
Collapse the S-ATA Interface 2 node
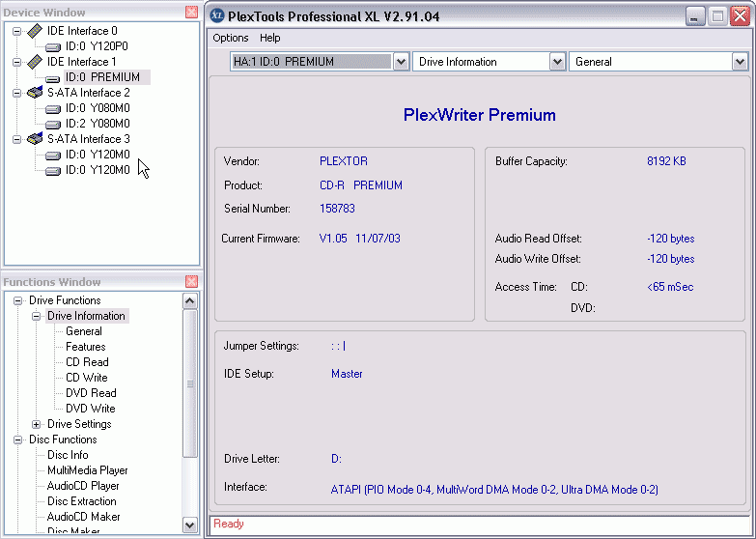17,93
